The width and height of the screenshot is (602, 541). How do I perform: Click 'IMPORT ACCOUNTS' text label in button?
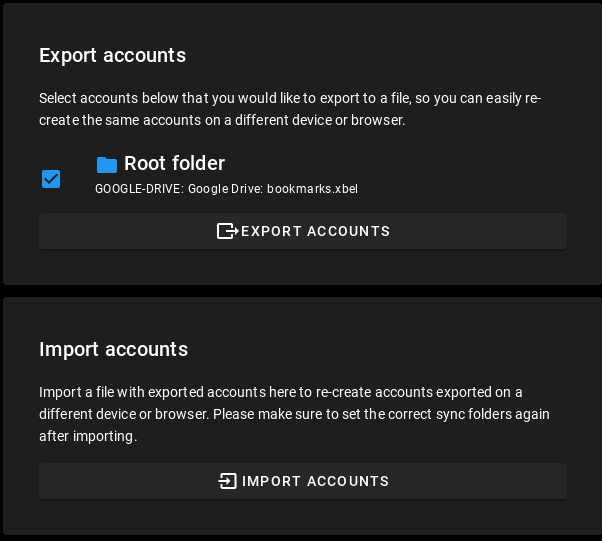[x=315, y=481]
